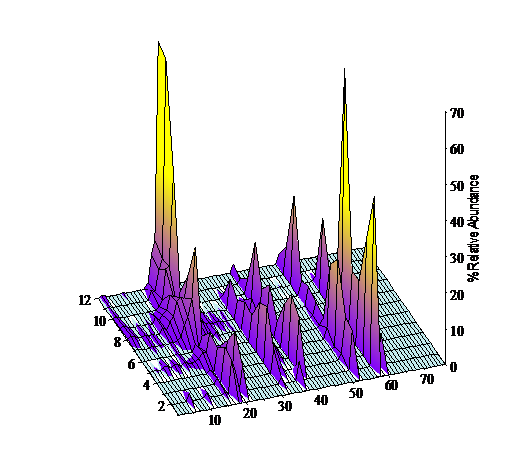The image size is (508, 449).
Task: Select the 10 label on bottom axis
Action: point(215,420)
